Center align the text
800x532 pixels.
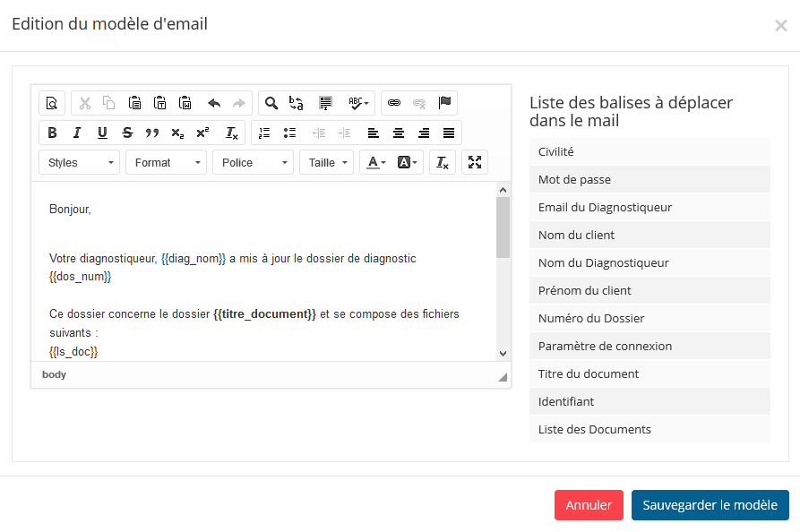399,133
